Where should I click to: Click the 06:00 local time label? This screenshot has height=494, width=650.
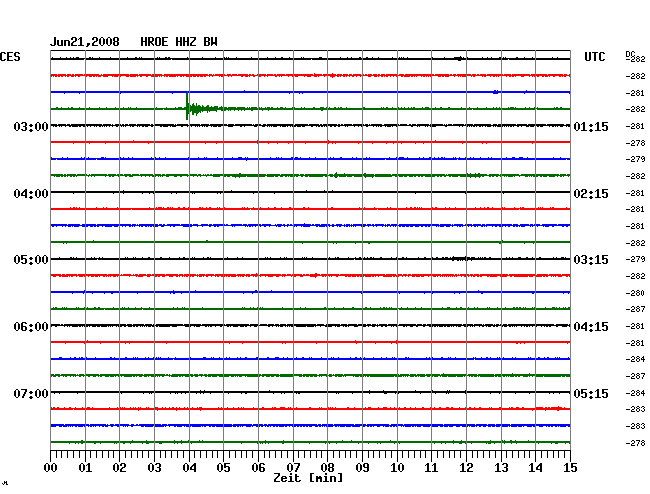tap(31, 327)
